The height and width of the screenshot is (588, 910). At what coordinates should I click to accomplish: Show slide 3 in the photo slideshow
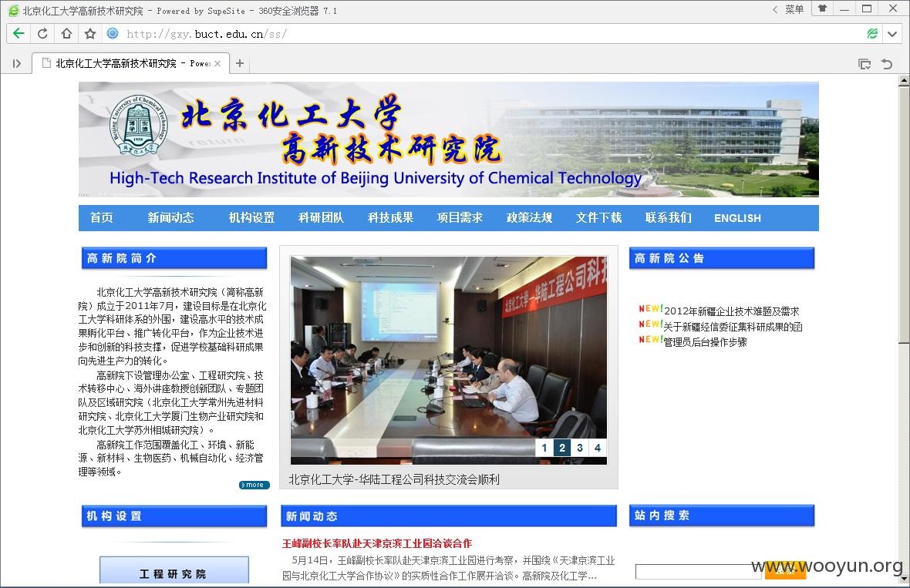[x=580, y=448]
